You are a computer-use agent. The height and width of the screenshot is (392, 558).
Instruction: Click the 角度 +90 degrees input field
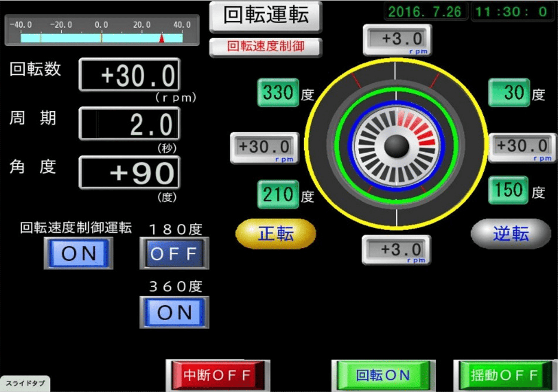click(x=130, y=172)
